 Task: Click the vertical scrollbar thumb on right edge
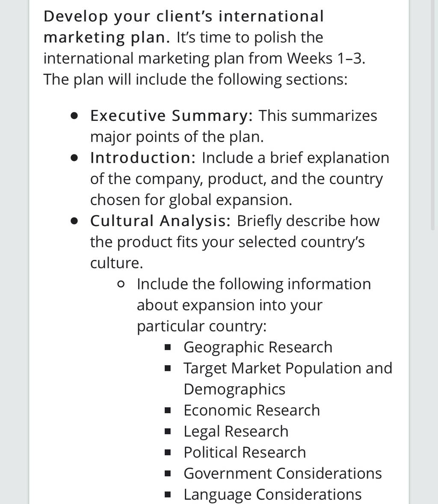(432, 115)
